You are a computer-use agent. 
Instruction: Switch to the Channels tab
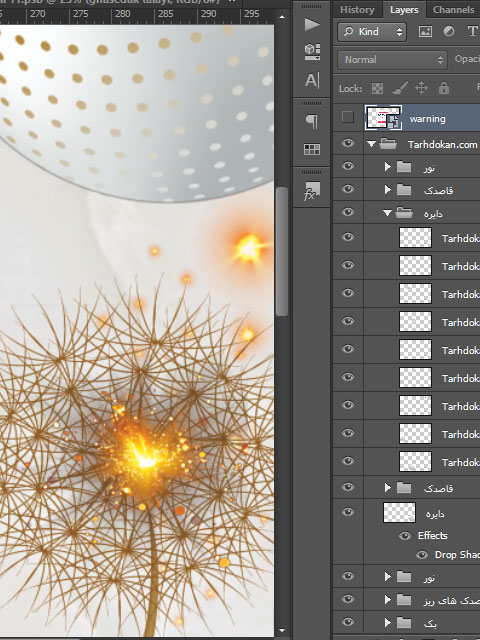coord(453,9)
